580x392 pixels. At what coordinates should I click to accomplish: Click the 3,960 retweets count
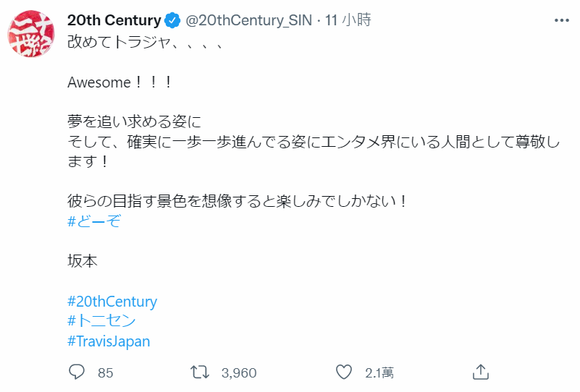(239, 372)
